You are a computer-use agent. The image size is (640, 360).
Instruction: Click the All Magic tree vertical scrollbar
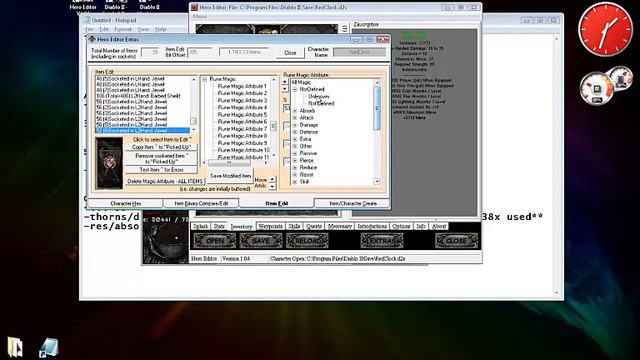click(377, 132)
